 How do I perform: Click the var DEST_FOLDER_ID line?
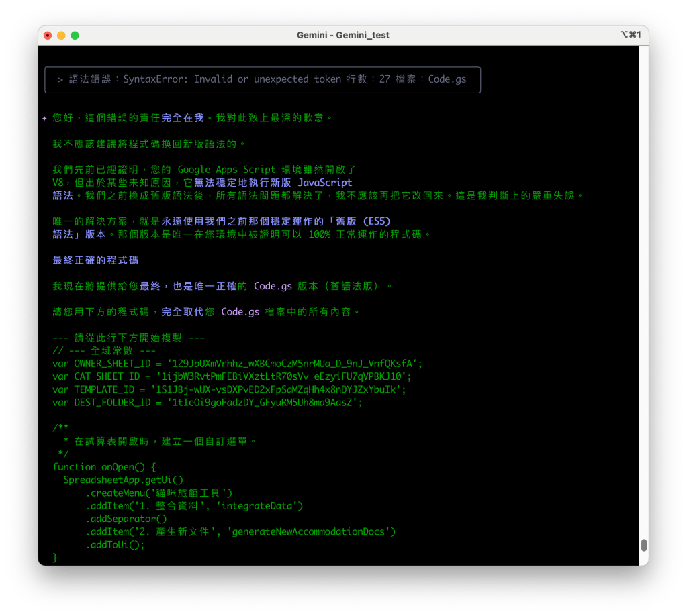(x=208, y=402)
